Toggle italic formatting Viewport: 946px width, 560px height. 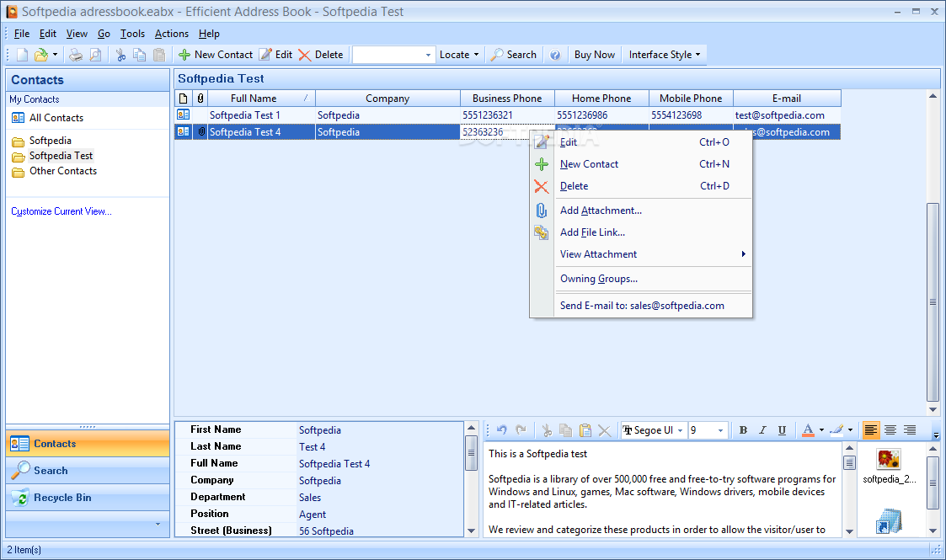point(762,429)
